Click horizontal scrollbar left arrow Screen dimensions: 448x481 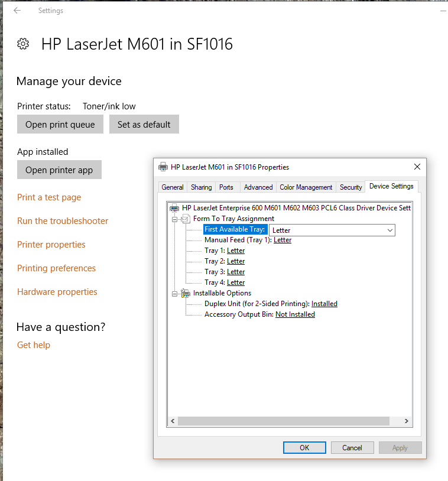point(173,421)
